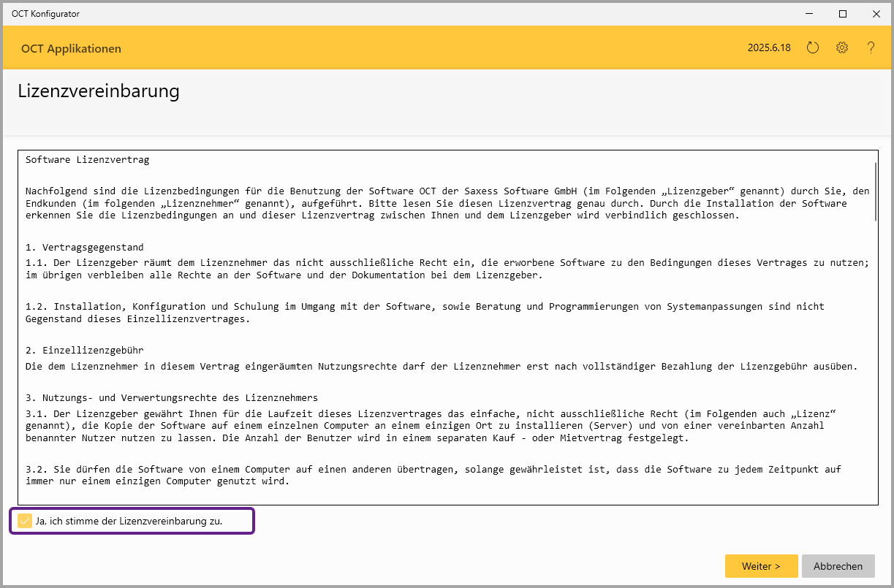The height and width of the screenshot is (588, 894).
Task: Click the license text scrollbar thumb
Action: (x=874, y=188)
